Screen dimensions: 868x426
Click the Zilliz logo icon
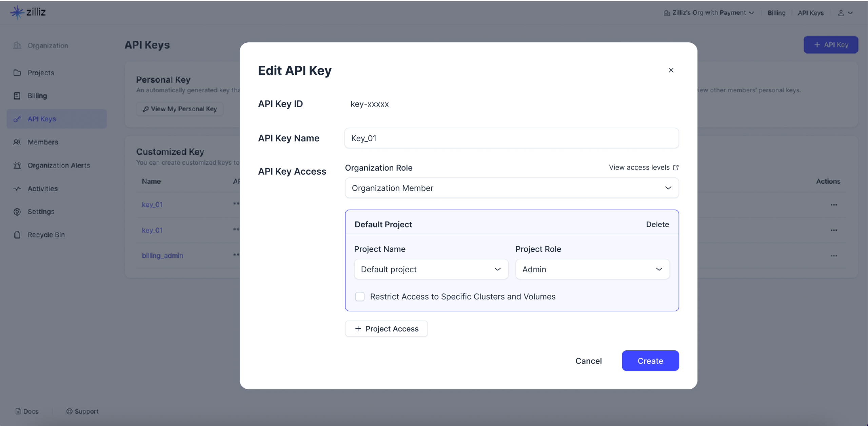[17, 13]
